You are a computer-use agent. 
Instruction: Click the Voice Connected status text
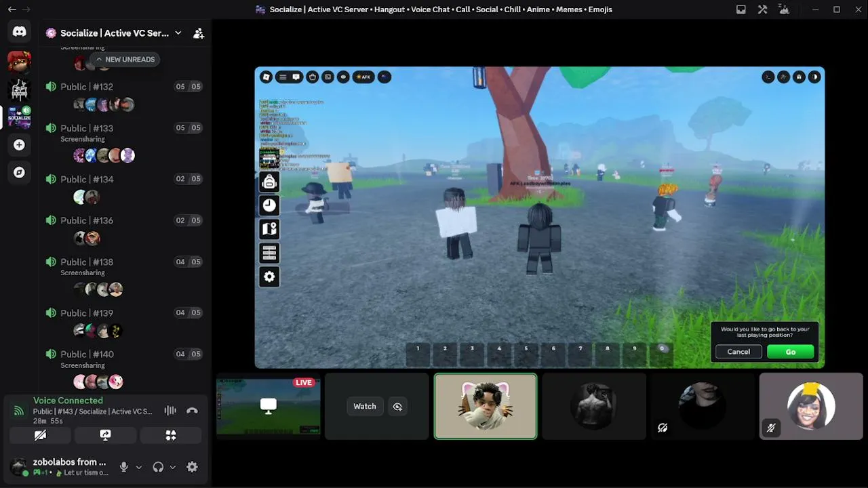pyautogui.click(x=68, y=401)
